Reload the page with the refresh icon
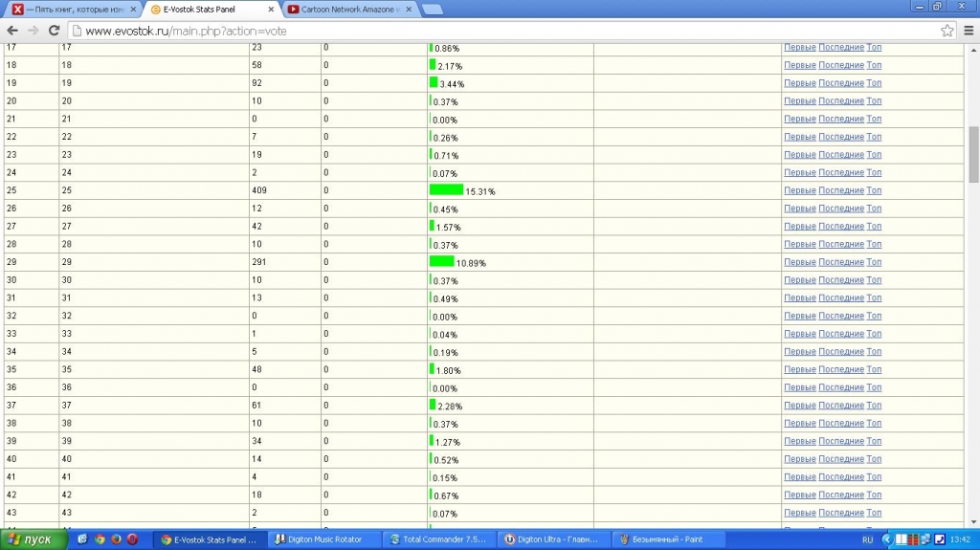 54,31
